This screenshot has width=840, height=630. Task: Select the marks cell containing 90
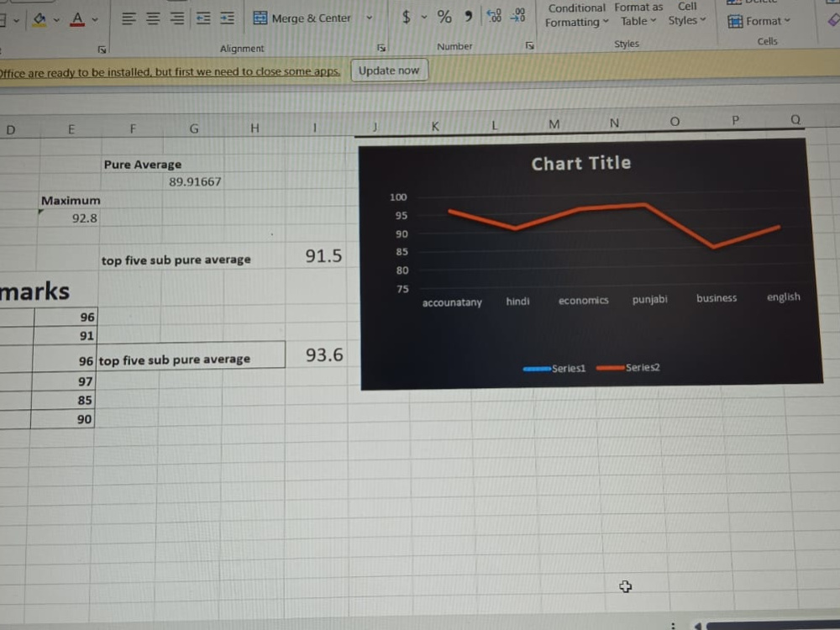pos(63,419)
